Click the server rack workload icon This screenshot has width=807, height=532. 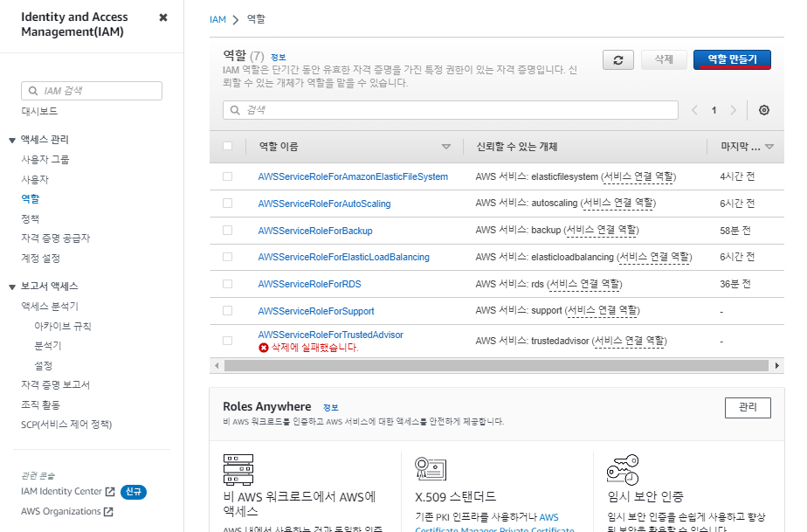click(x=238, y=469)
